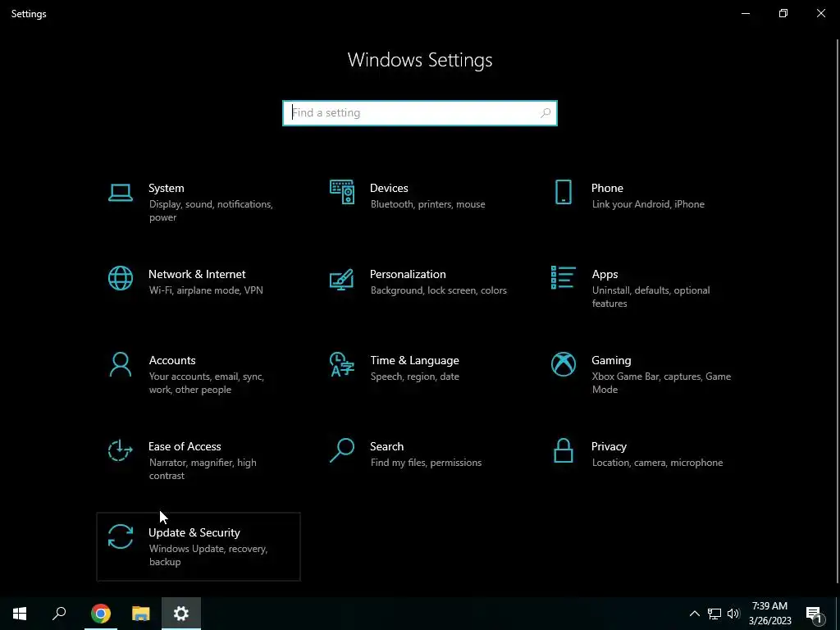Viewport: 840px width, 630px height.
Task: Click 'Background, lock screen, colors' text
Action: coord(438,290)
